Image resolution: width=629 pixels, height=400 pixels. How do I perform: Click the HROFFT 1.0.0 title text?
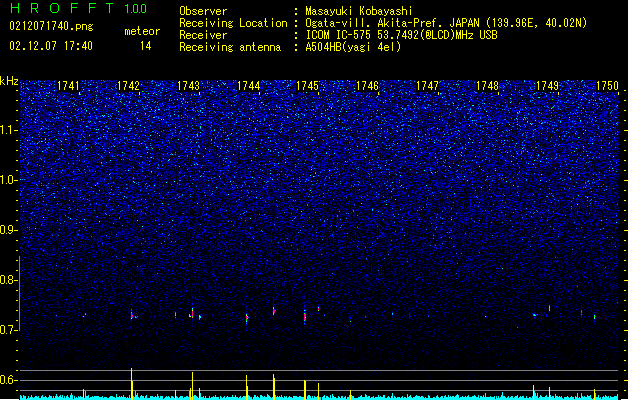point(78,8)
